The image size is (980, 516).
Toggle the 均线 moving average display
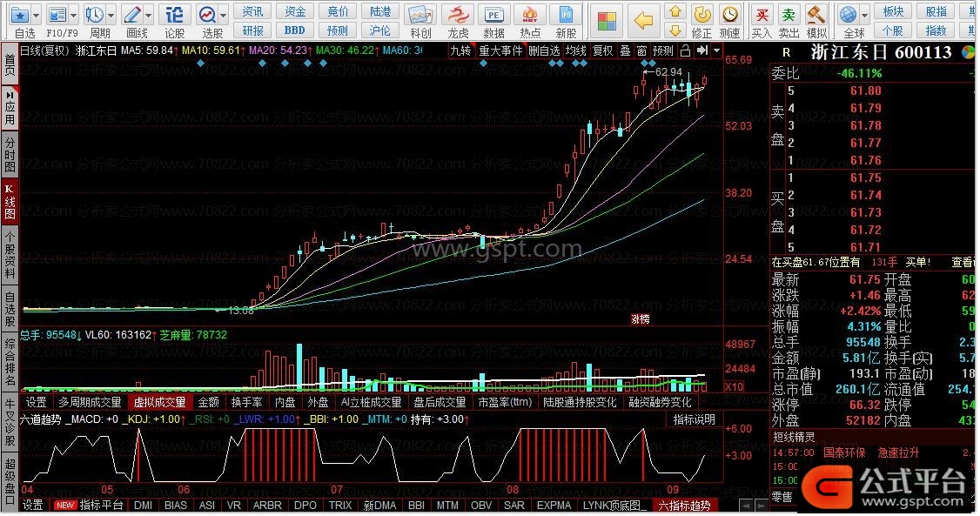[575, 50]
